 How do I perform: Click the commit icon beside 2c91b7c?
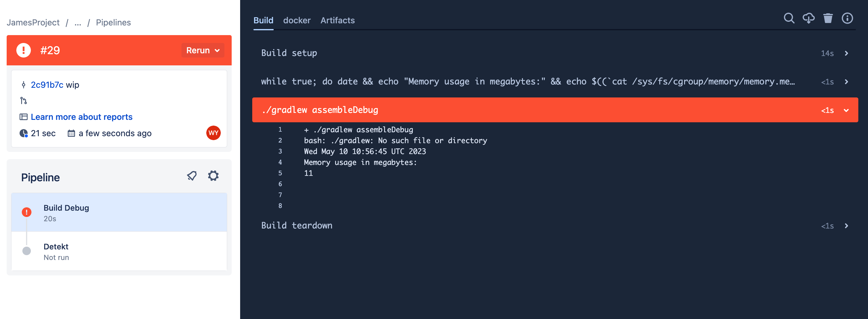click(x=23, y=85)
